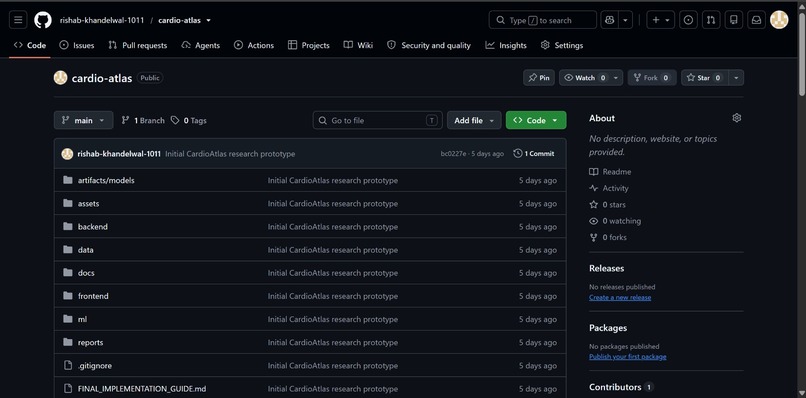Open commit hash bc0227e
The width and height of the screenshot is (806, 398).
[x=453, y=154]
